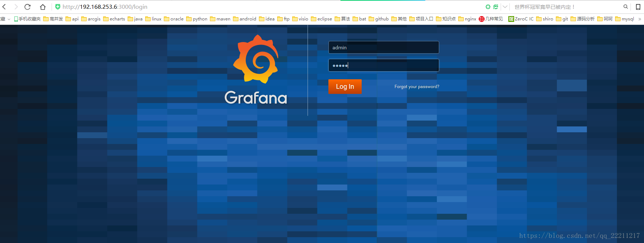
Task: Open the ftp bookmark folder
Action: [x=283, y=19]
